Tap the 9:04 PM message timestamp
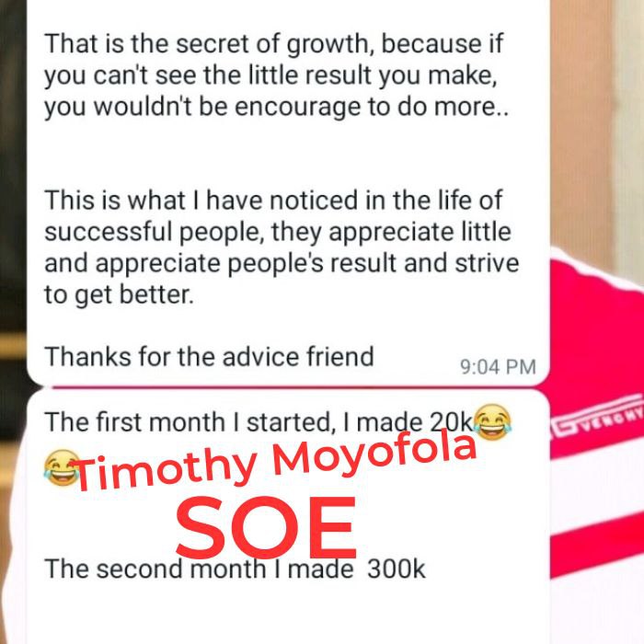Image resolution: width=644 pixels, height=644 pixels. tap(498, 367)
